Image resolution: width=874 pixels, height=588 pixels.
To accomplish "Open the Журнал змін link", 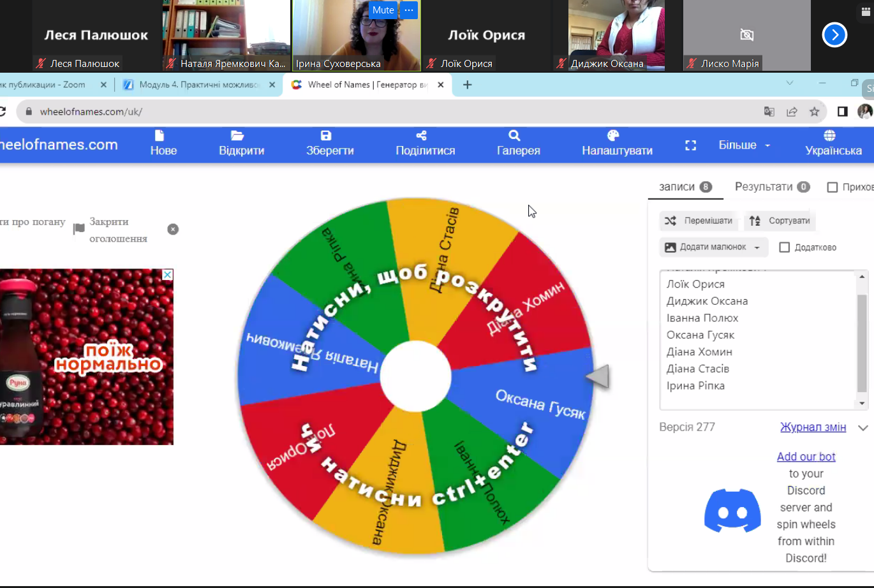I will pyautogui.click(x=813, y=427).
